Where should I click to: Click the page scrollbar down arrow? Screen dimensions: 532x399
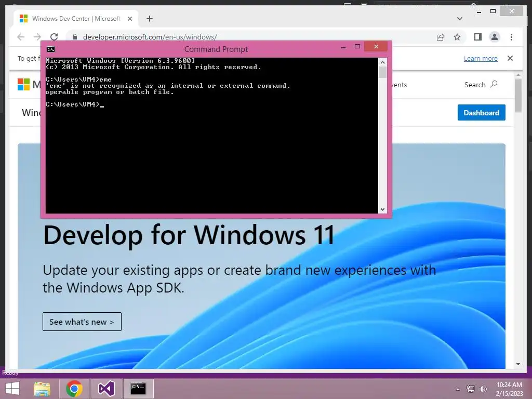click(x=518, y=364)
